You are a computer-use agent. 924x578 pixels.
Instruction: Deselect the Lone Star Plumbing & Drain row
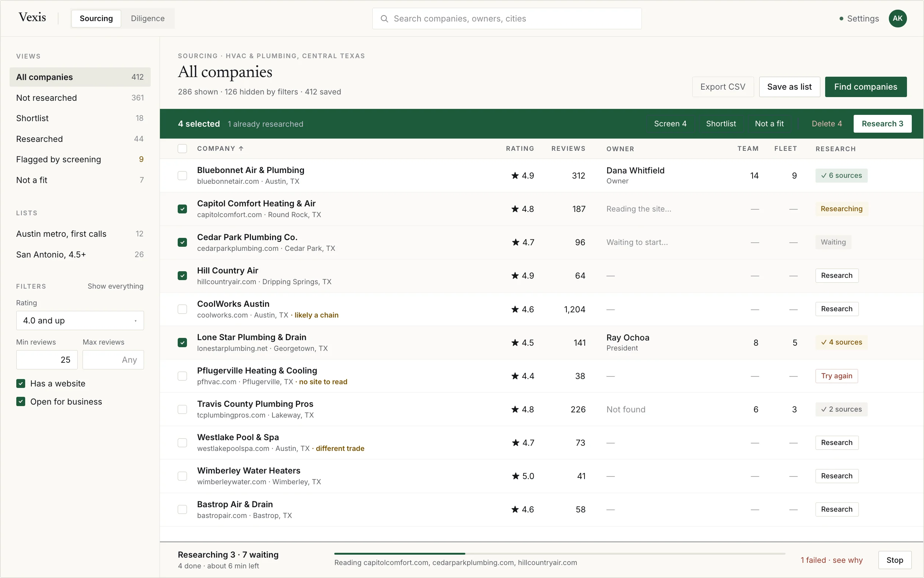pos(182,342)
